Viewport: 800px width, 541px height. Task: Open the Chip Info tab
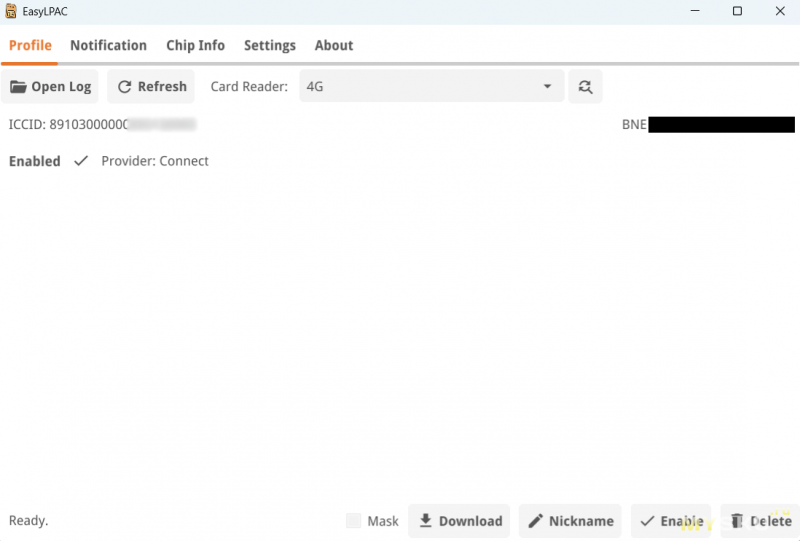coord(195,45)
